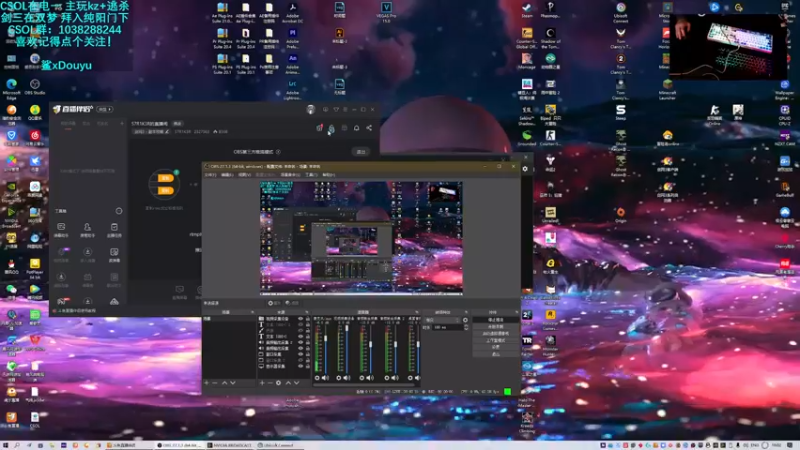Viewport: 800px width, 450px height.
Task: Click 设置 button in OBS controls
Action: tap(495, 347)
